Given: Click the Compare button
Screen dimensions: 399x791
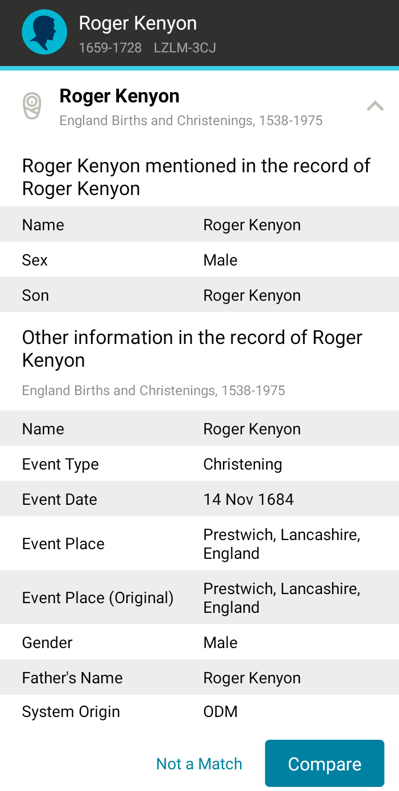Looking at the screenshot, I should [x=324, y=763].
